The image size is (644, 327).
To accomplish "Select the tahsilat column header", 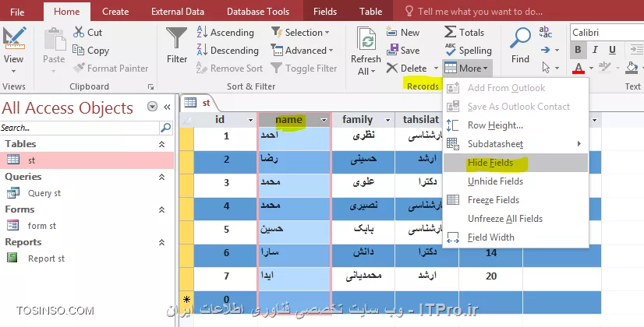I will tap(421, 120).
